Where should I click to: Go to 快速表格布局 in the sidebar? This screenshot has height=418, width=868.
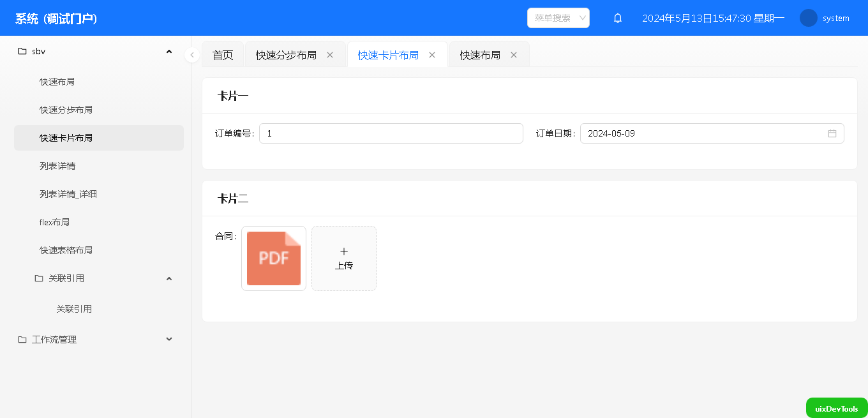pos(66,250)
